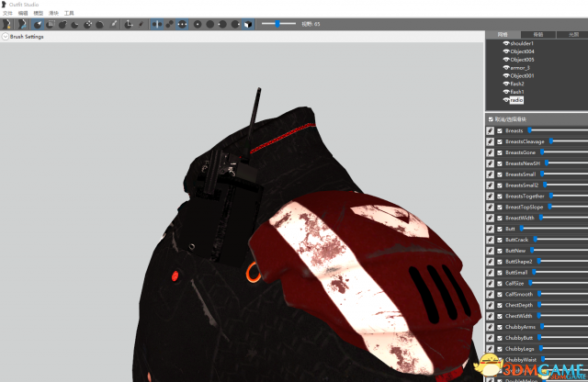Hide the shoulder1 mesh via eye icon
588x382 pixels.
(506, 43)
